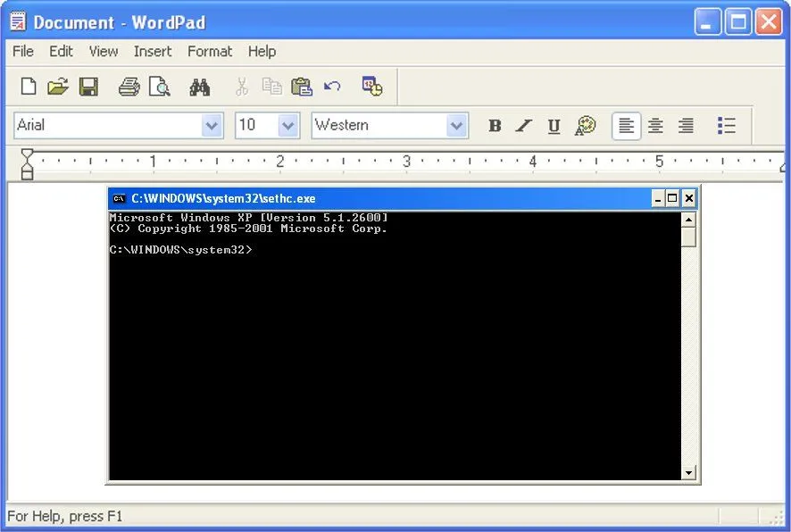
Task: Click the Save floppy disk icon
Action: 88,86
